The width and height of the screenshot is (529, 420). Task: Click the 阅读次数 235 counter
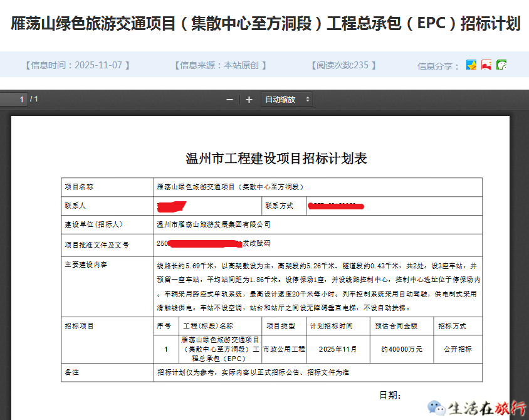point(343,65)
